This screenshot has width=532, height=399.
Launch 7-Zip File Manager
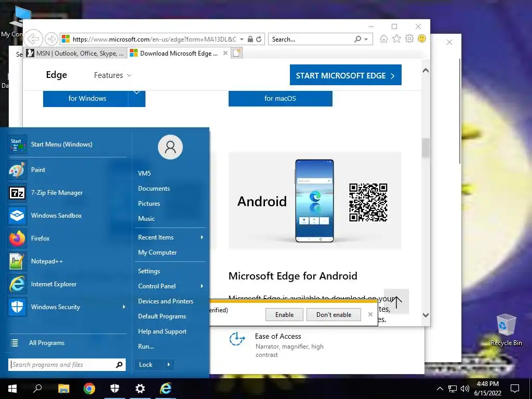[67, 193]
